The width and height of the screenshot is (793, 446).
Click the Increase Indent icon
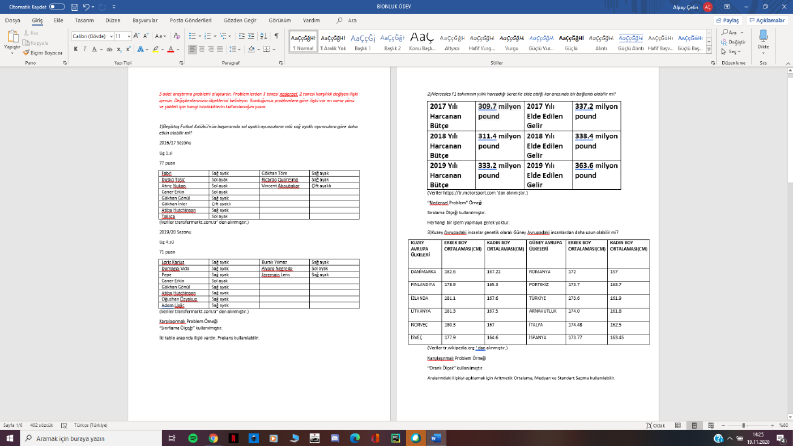coord(251,36)
